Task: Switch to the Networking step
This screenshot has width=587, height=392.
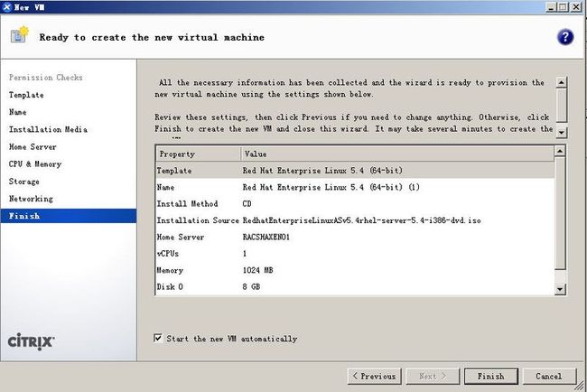Action: pos(31,199)
